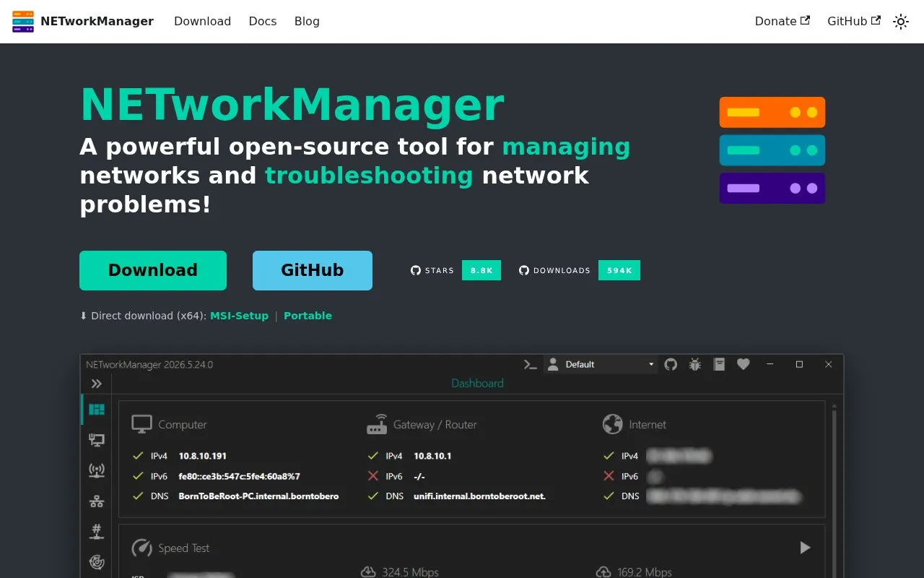Open the Donate external link
This screenshot has height=578, width=924.
pyautogui.click(x=783, y=22)
